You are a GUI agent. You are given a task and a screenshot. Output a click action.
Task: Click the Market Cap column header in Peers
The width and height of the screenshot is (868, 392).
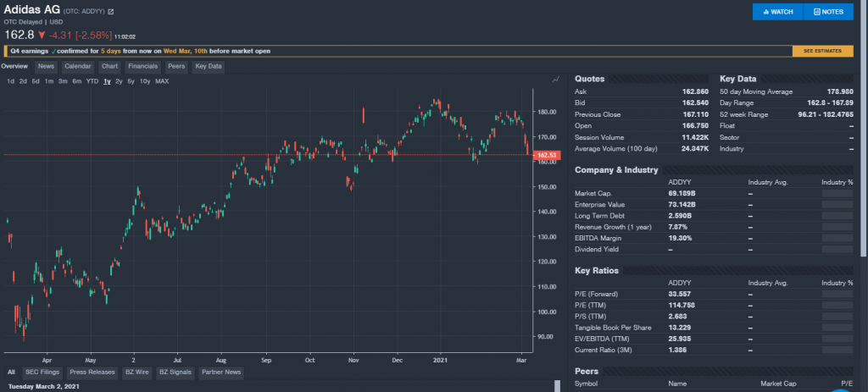coord(778,384)
